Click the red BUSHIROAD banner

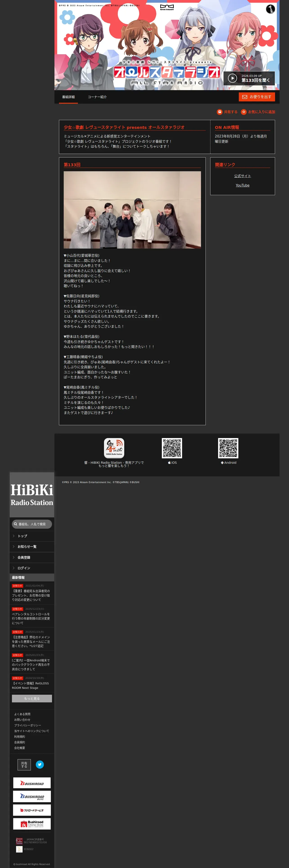click(32, 783)
